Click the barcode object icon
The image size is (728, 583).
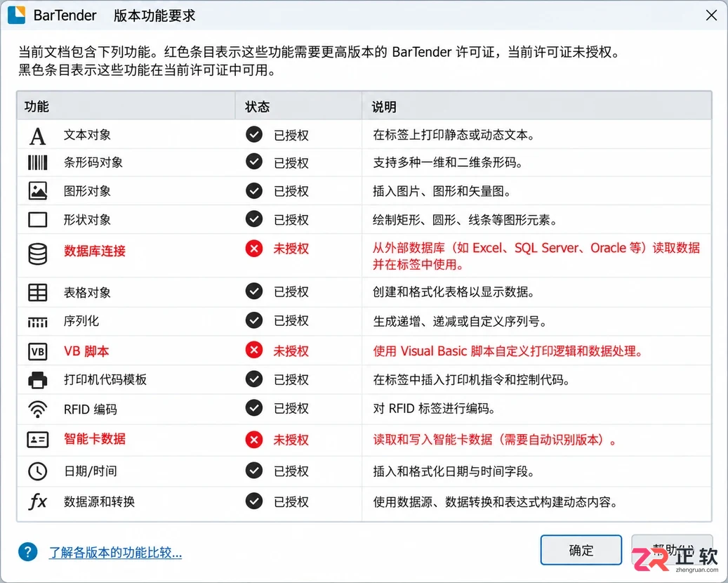(38, 162)
